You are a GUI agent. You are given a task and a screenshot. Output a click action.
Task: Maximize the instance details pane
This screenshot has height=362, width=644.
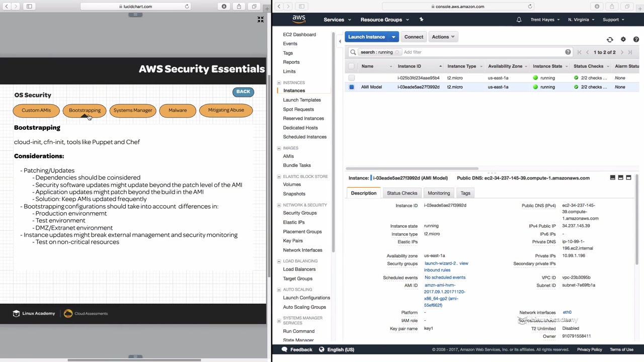tap(628, 177)
